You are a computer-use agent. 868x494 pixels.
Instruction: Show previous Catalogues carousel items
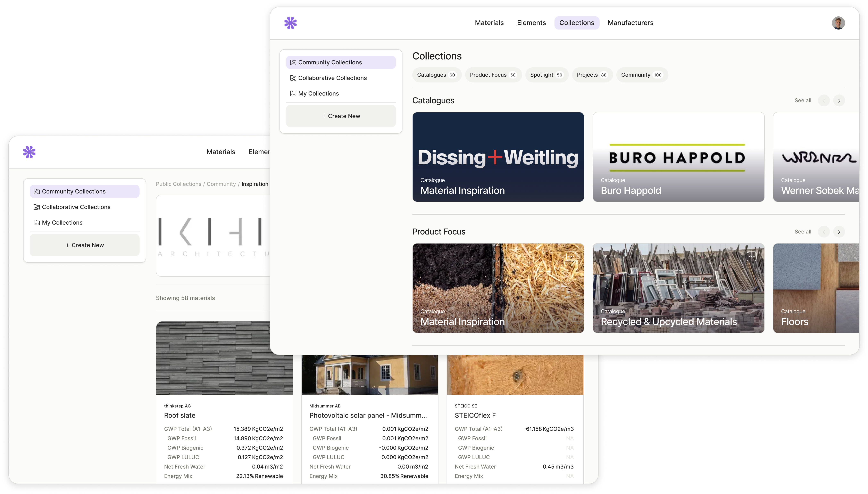coord(824,100)
